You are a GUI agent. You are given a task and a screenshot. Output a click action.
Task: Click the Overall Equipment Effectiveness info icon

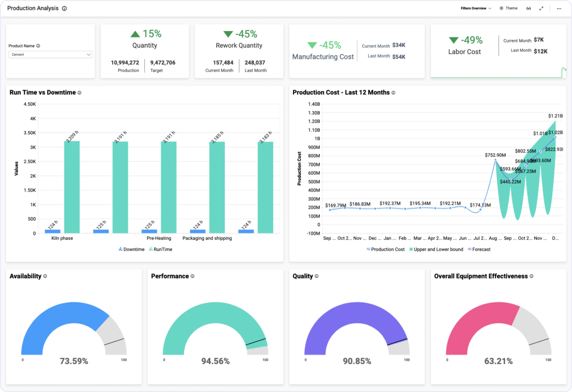click(532, 276)
